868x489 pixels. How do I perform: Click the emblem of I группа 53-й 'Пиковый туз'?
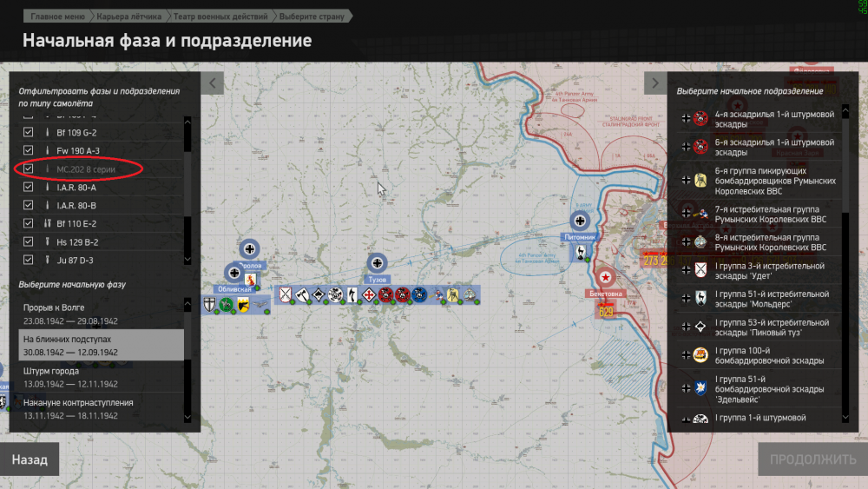click(x=700, y=327)
